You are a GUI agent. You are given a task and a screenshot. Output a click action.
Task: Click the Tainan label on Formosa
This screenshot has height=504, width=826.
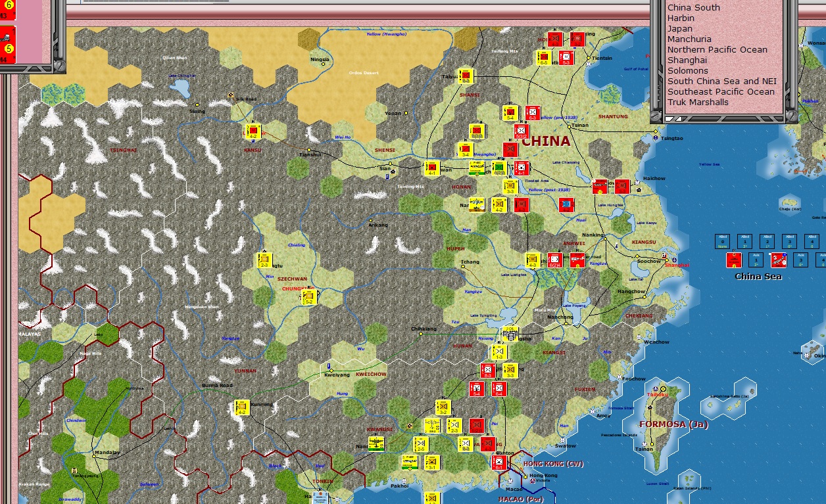click(644, 449)
